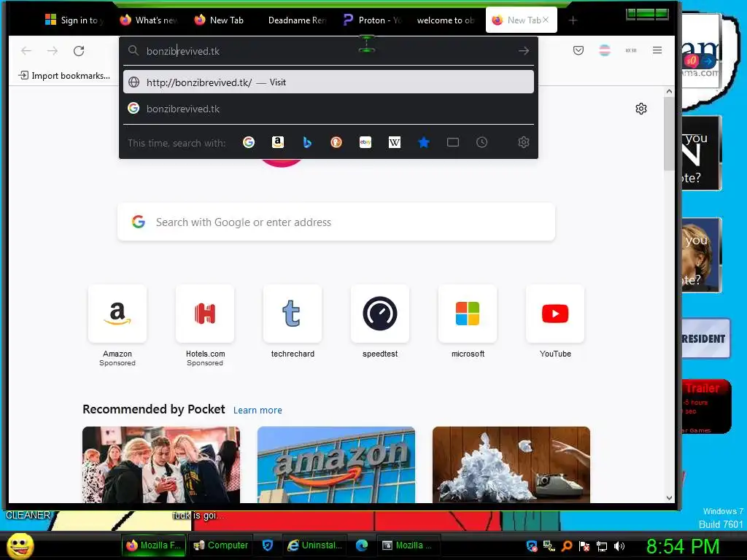Image resolution: width=747 pixels, height=560 pixels.
Task: Open the Firefox hamburger menu
Action: (657, 50)
